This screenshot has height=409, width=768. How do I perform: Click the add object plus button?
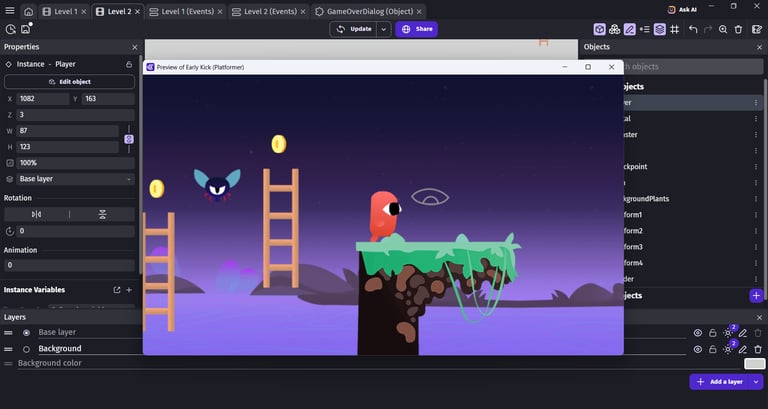(756, 295)
